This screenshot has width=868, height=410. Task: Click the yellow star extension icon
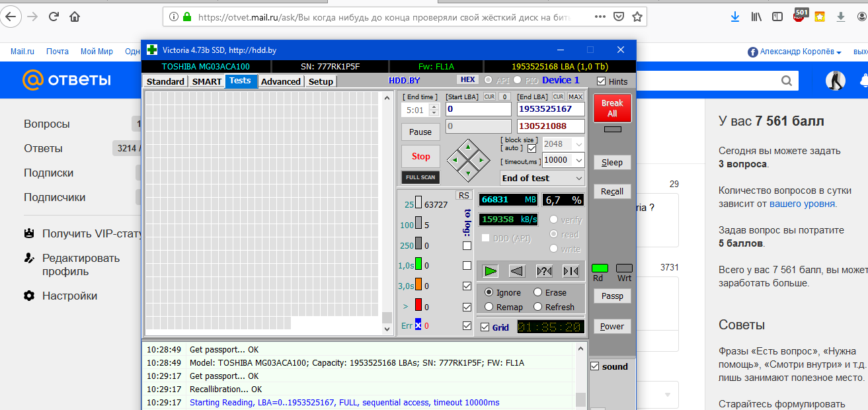pyautogui.click(x=820, y=17)
